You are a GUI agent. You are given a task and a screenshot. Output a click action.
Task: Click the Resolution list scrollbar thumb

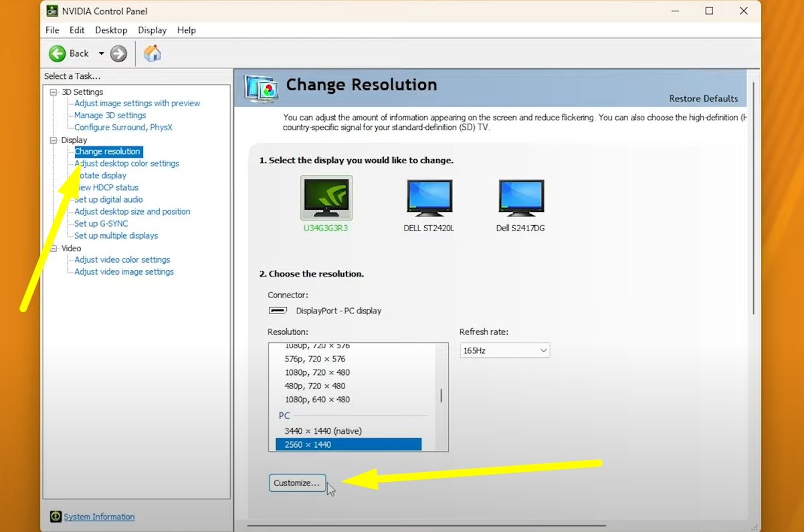(441, 396)
